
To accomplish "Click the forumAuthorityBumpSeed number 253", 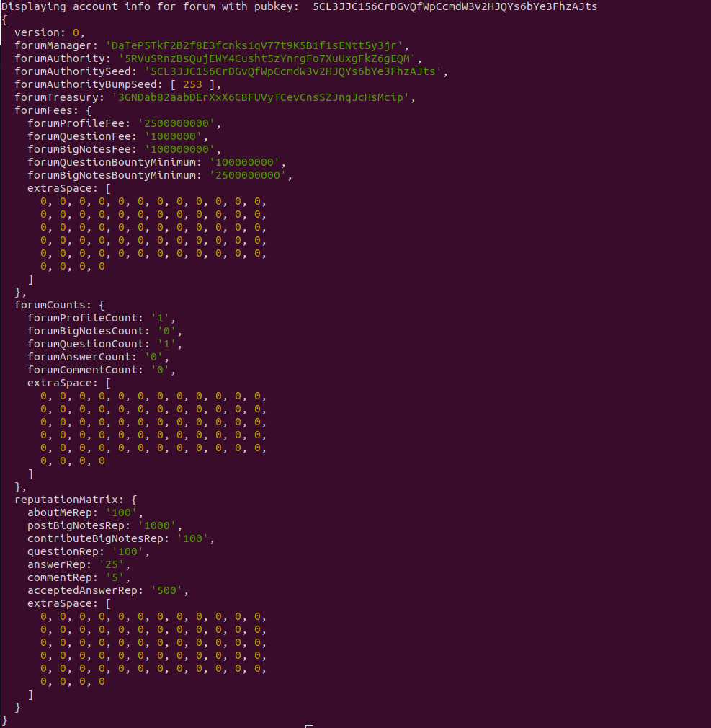I will pos(192,84).
